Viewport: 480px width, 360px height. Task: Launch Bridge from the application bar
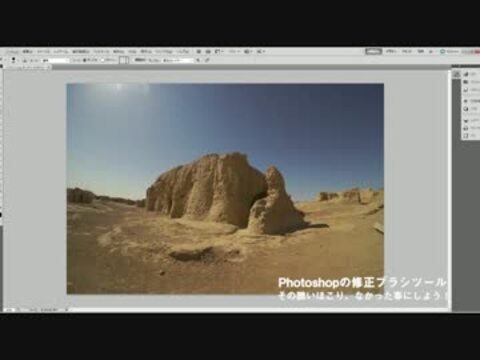click(x=199, y=52)
